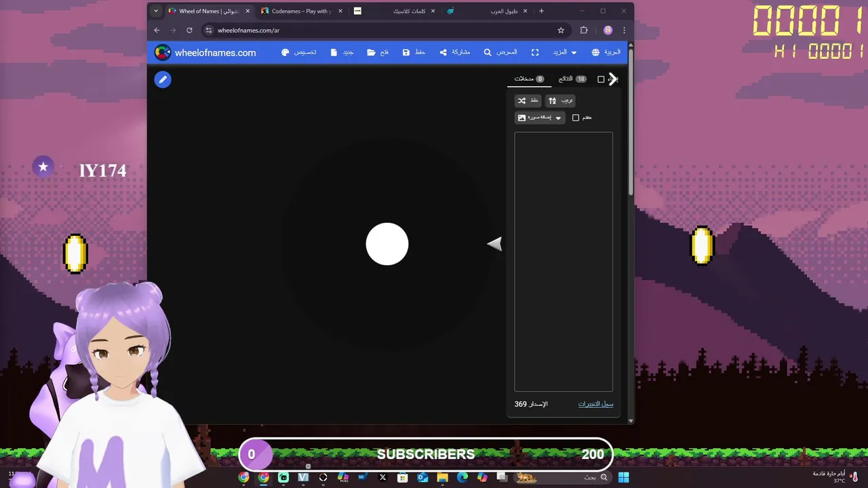
Task: Launch Microsoft Edge from the taskbar
Action: click(x=462, y=477)
